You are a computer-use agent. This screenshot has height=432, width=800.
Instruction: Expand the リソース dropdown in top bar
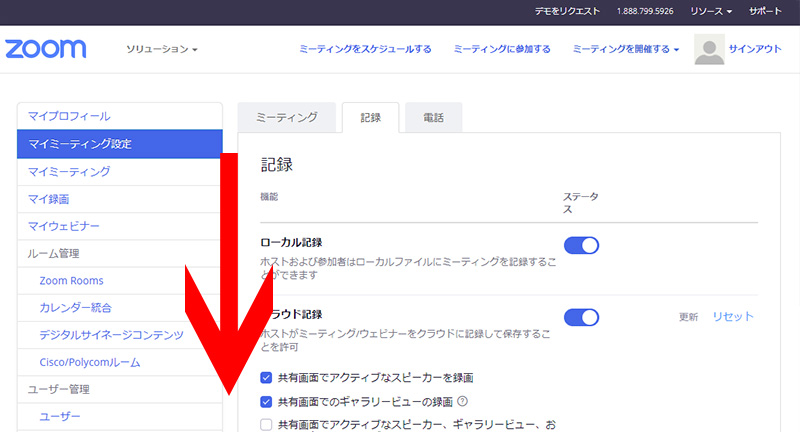711,11
